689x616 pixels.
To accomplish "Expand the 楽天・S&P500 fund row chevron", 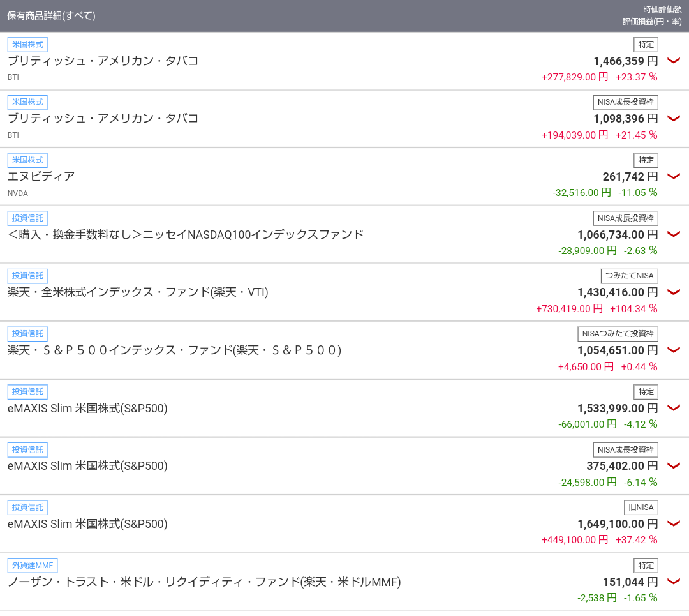I will click(674, 350).
